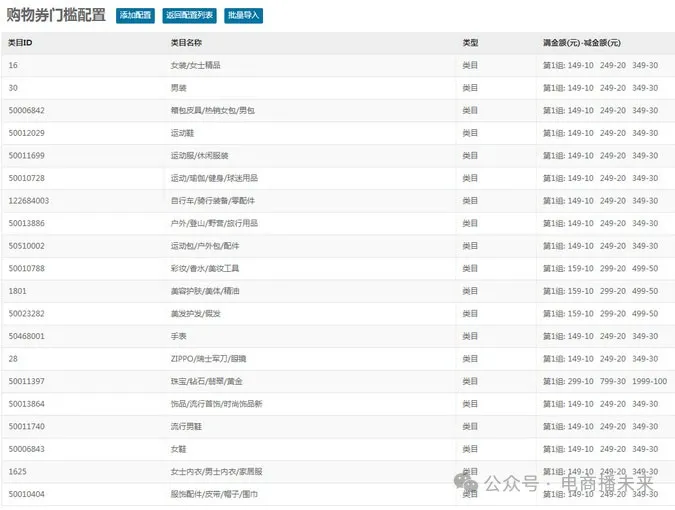The width and height of the screenshot is (675, 510).
Task: Click the 类型 column header
Action: point(470,43)
